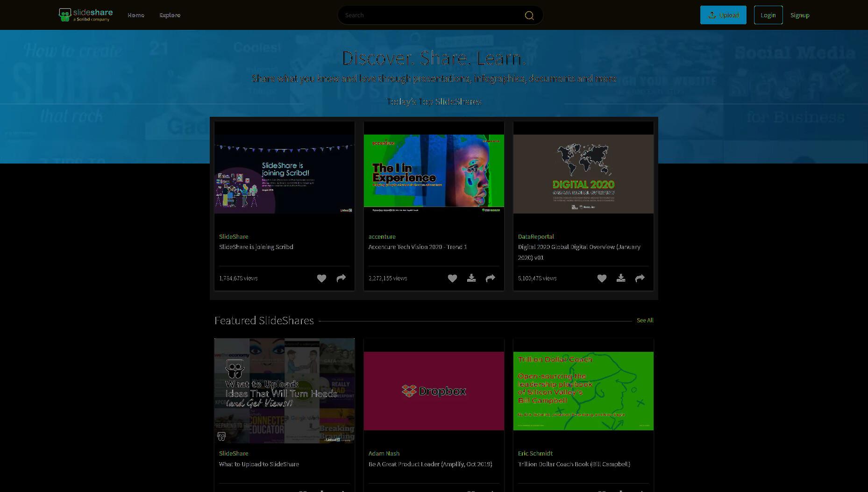The image size is (868, 492).
Task: Open the Eric Schmidt author link
Action: point(535,453)
